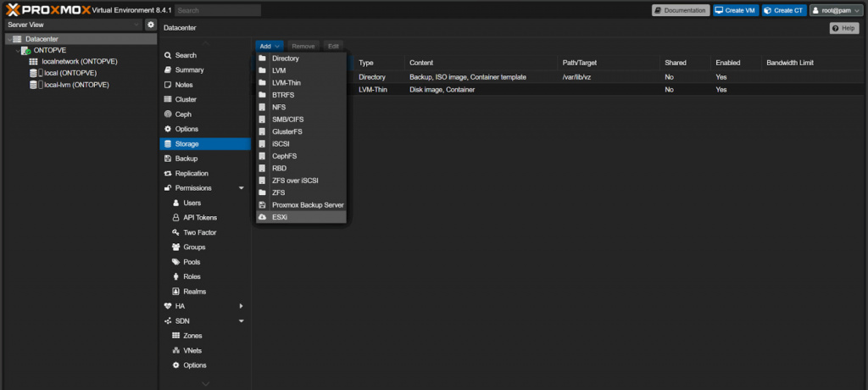Click the Cluster server icon
Image resolution: width=868 pixels, height=390 pixels.
[168, 100]
